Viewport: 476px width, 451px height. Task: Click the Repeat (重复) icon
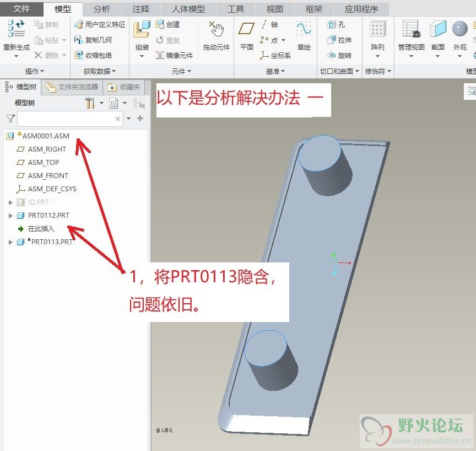click(160, 40)
